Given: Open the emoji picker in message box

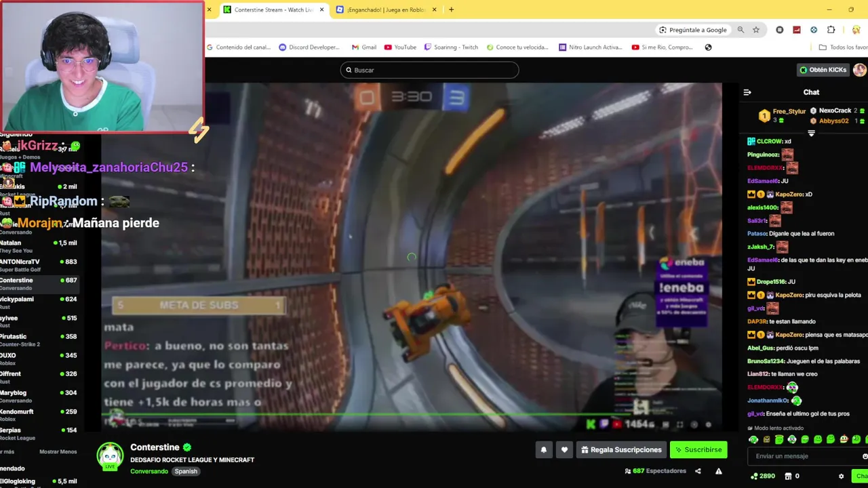Looking at the screenshot, I should 865,456.
